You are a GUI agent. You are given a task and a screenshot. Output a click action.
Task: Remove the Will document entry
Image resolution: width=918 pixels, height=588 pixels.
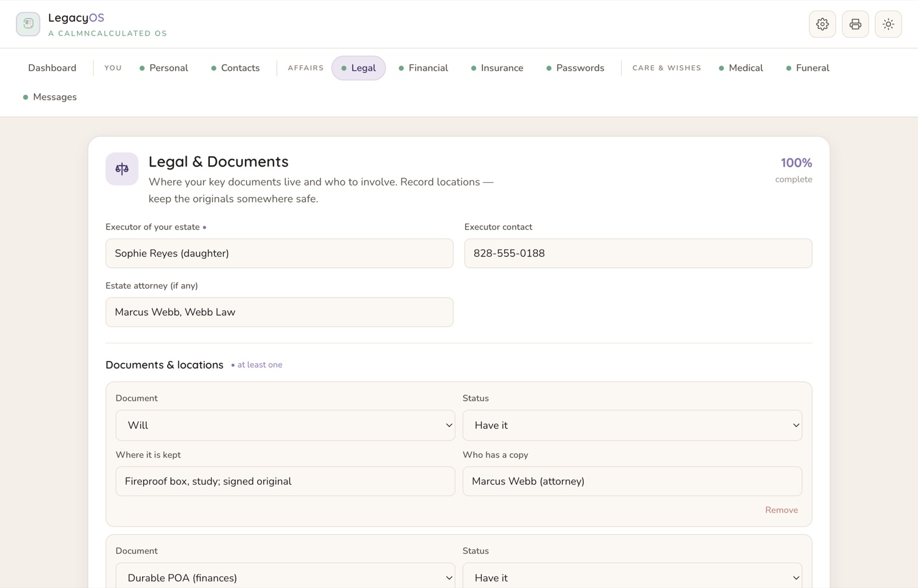click(781, 510)
